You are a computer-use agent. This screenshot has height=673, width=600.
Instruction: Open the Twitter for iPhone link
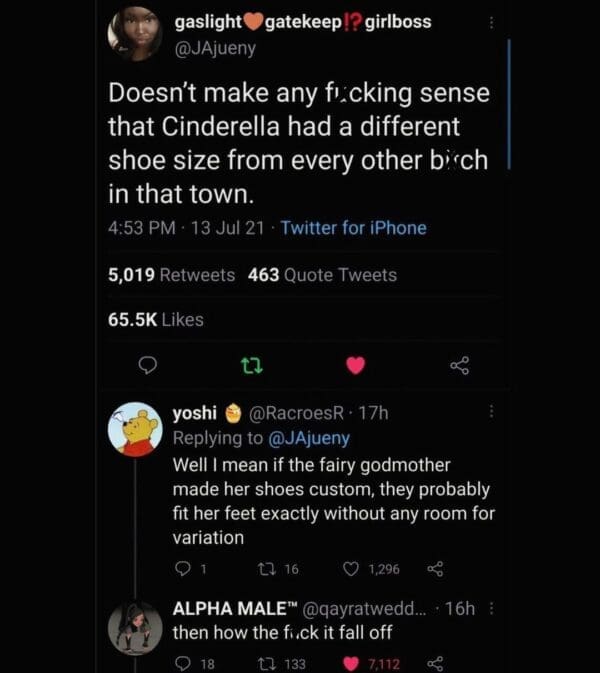[x=354, y=228]
